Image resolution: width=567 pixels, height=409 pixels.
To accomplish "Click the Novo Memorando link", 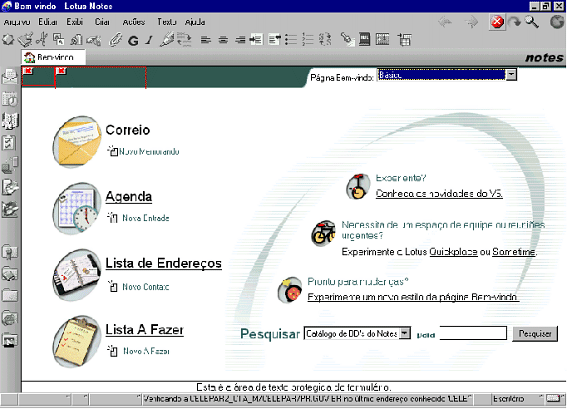I will [x=149, y=152].
